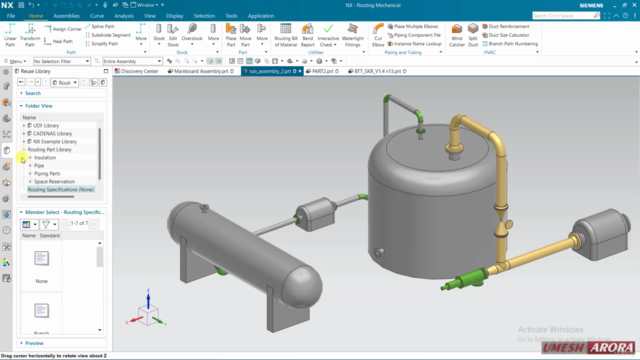Open Watertight Fittings tool
Viewport: 640px width, 360px height.
pyautogui.click(x=353, y=35)
